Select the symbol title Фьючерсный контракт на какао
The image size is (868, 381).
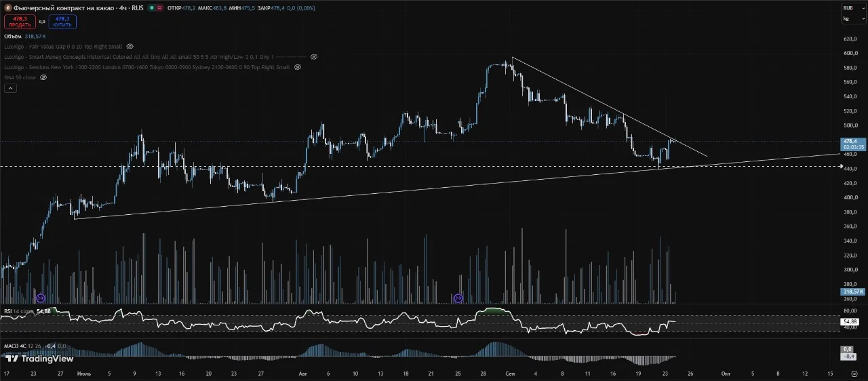(x=64, y=7)
